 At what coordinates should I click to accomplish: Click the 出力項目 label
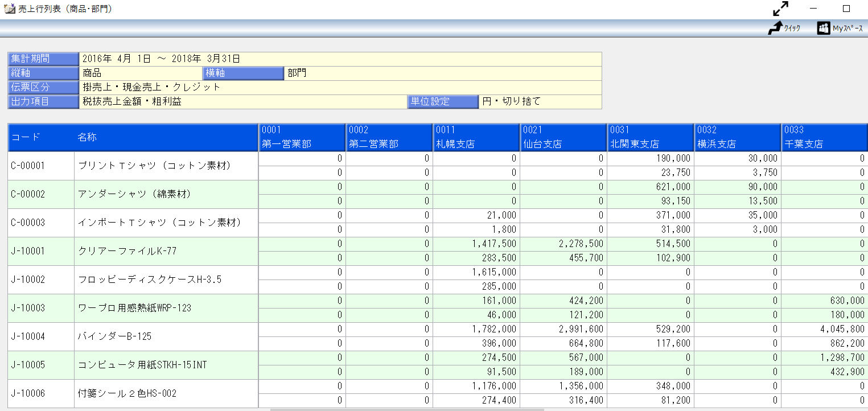(43, 101)
